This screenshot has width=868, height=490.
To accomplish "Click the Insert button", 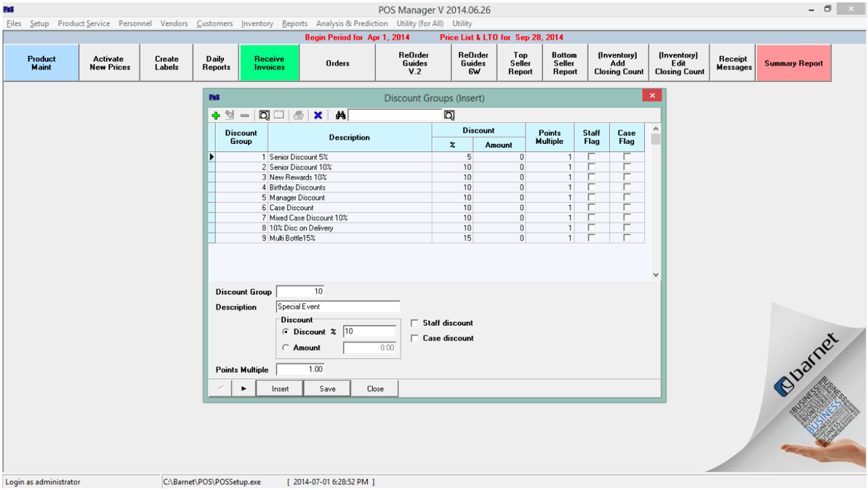I will tap(280, 389).
